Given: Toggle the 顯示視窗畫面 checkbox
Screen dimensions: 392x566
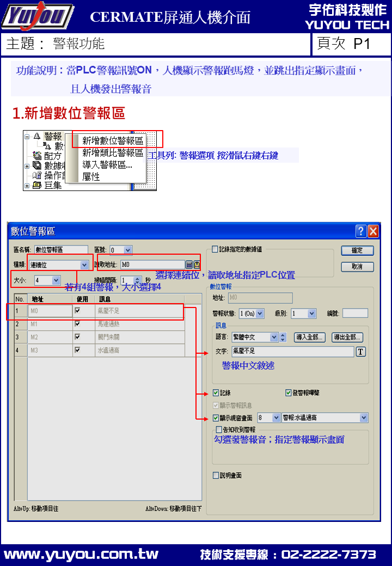Looking at the screenshot, I should (216, 418).
